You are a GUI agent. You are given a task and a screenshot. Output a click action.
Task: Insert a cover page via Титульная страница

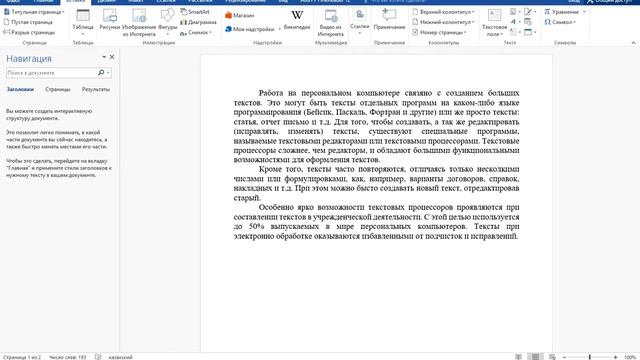(x=34, y=12)
